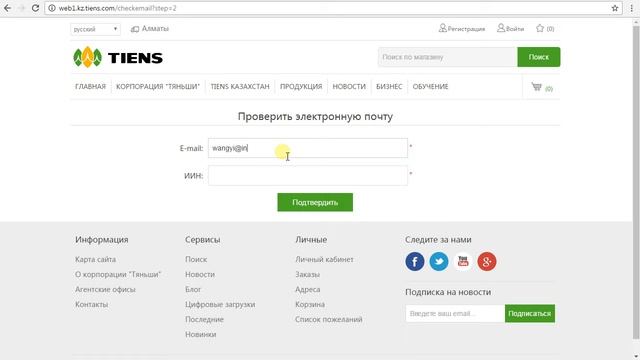Open the shopping cart icon
The image size is (640, 360).
click(x=536, y=87)
